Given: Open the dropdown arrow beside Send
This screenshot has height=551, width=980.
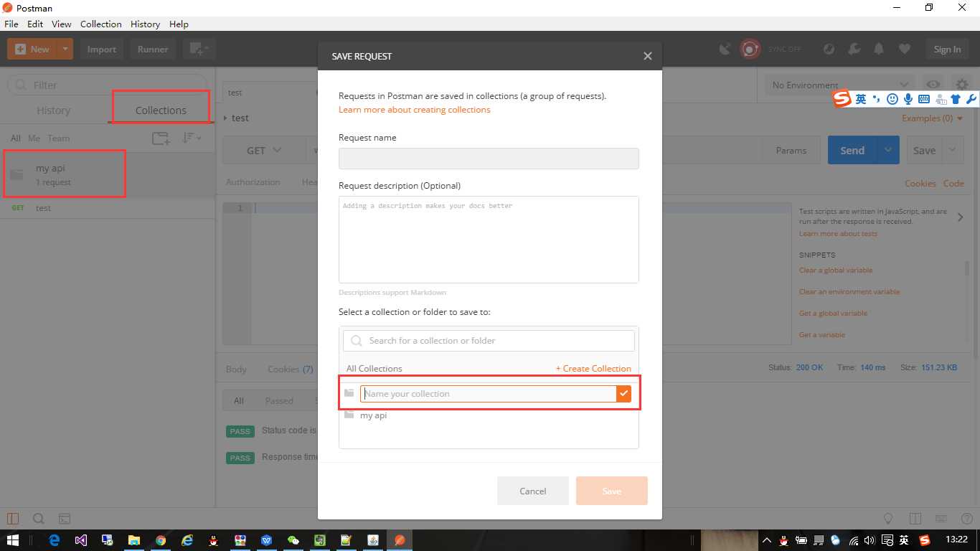Looking at the screenshot, I should [888, 150].
